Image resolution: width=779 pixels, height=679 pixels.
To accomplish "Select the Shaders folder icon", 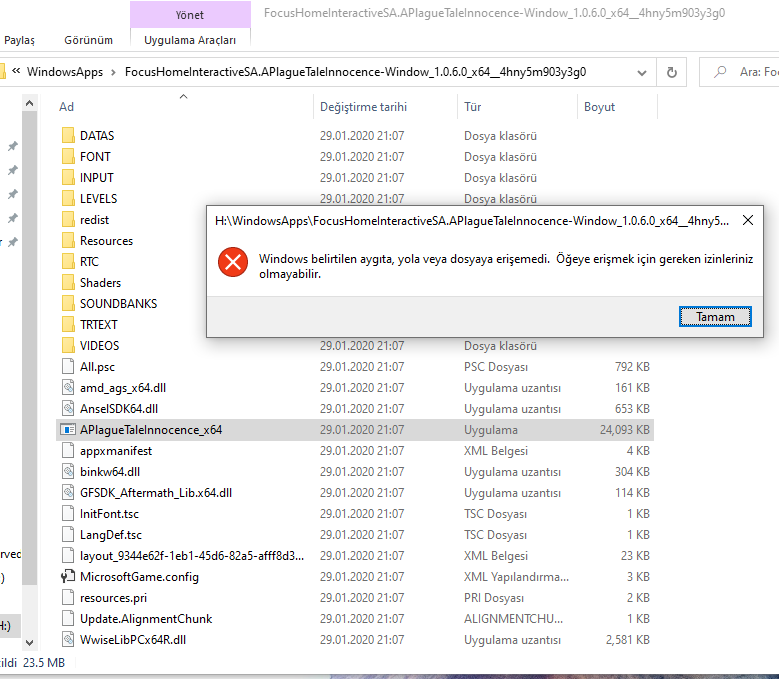I will pos(68,282).
